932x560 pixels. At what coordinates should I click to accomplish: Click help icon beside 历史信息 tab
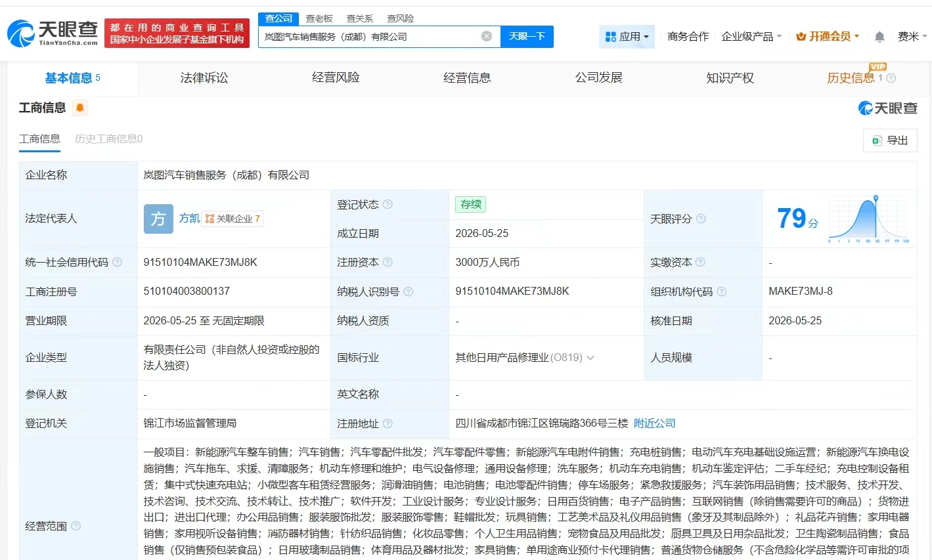tap(891, 78)
